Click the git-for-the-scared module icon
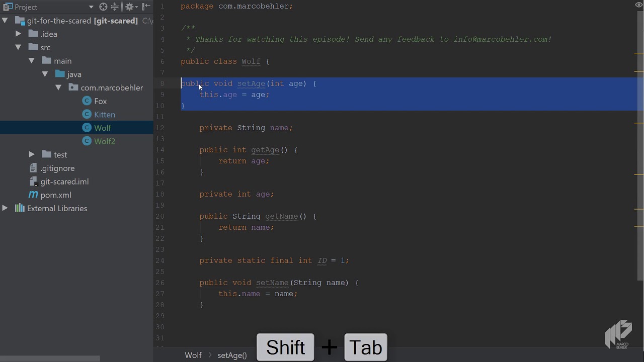This screenshot has height=362, width=644. click(20, 21)
